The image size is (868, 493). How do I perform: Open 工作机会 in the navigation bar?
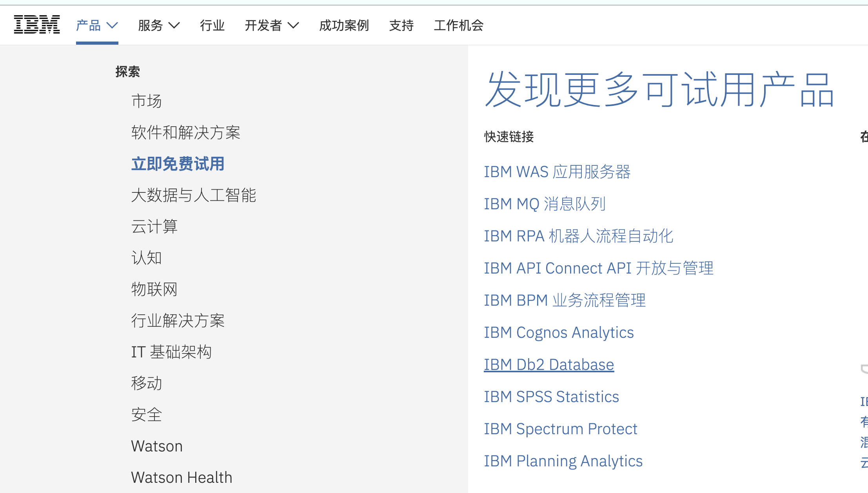[458, 25]
